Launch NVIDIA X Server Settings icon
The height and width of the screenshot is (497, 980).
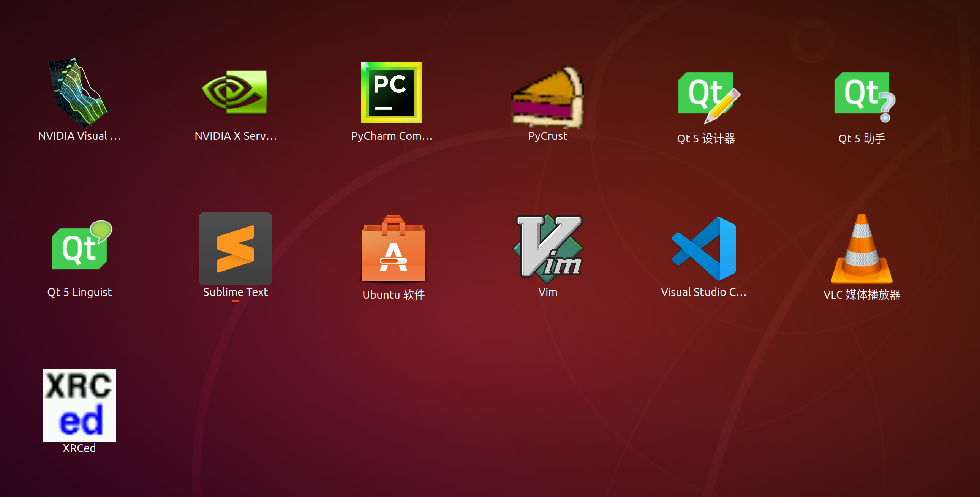coord(235,92)
